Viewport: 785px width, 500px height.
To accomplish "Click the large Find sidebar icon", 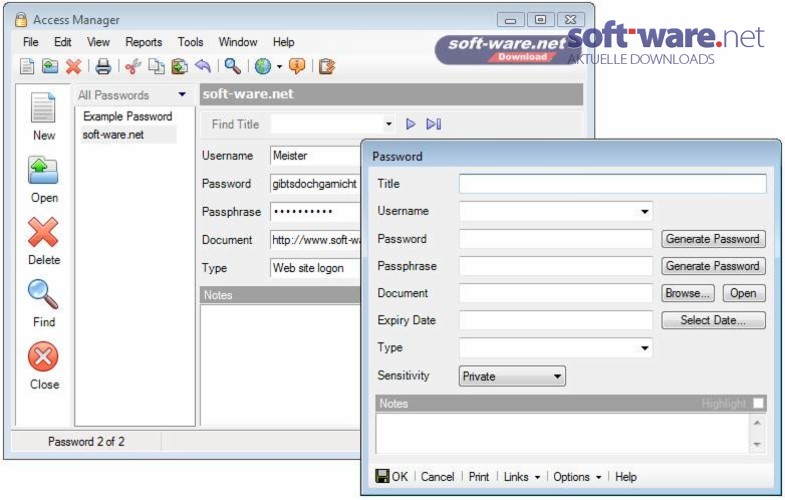I will coord(44,294).
